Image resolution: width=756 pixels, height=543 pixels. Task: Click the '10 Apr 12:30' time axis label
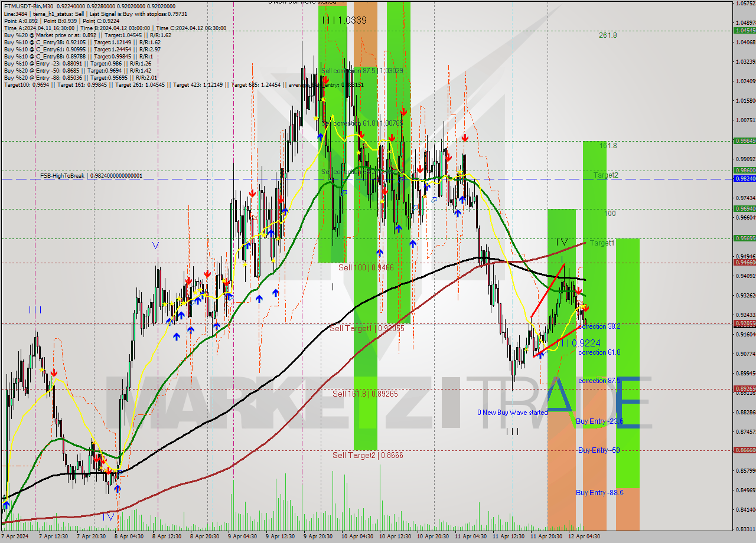point(395,537)
